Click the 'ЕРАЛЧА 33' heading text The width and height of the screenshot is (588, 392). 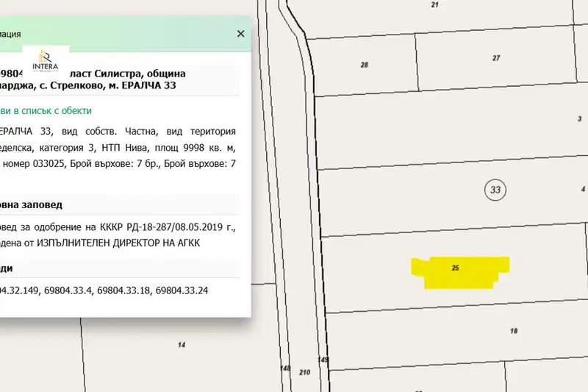tap(149, 85)
